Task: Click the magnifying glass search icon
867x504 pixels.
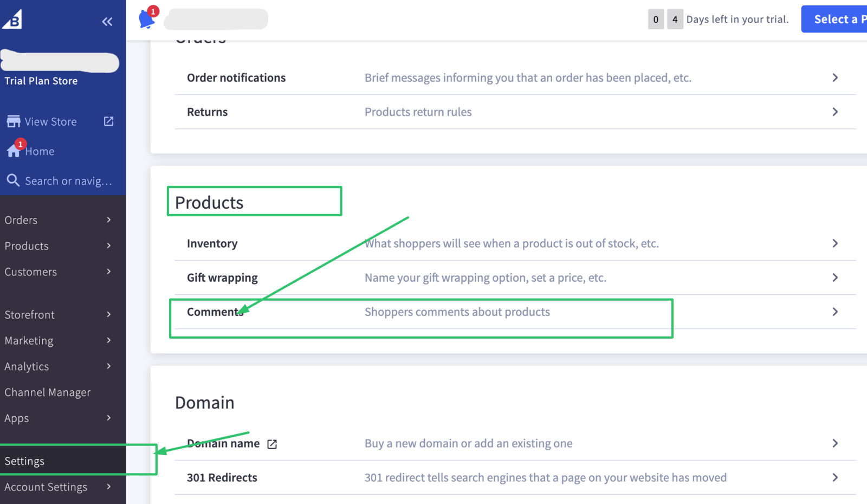Action: (x=14, y=180)
